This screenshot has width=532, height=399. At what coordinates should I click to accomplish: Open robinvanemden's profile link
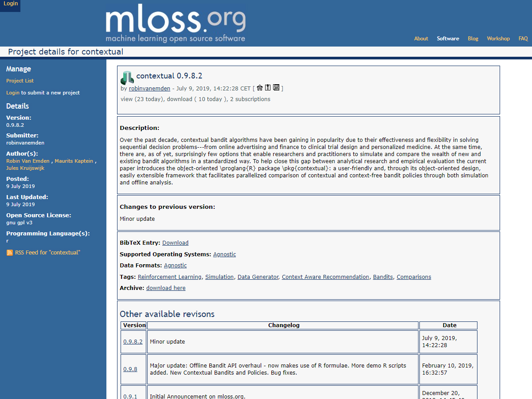[x=149, y=88]
